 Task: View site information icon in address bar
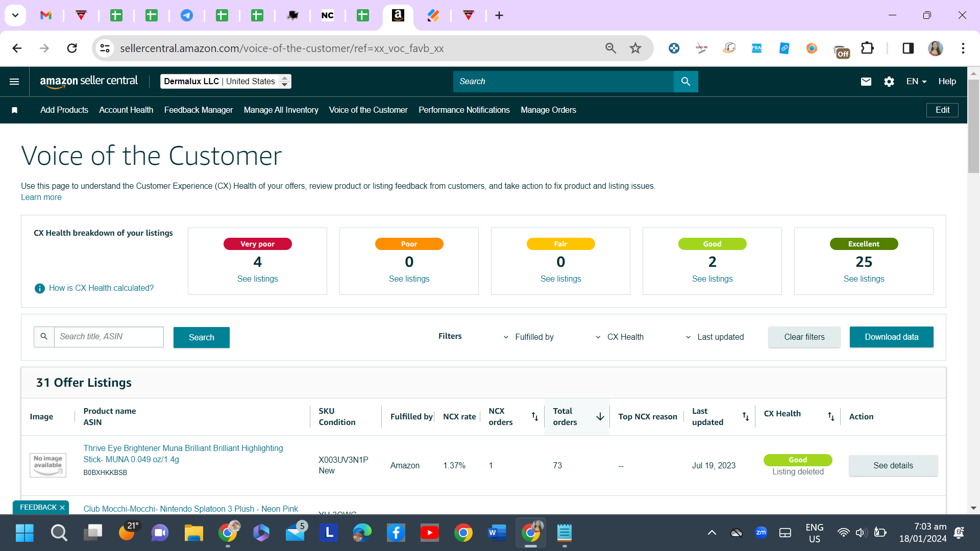[105, 48]
